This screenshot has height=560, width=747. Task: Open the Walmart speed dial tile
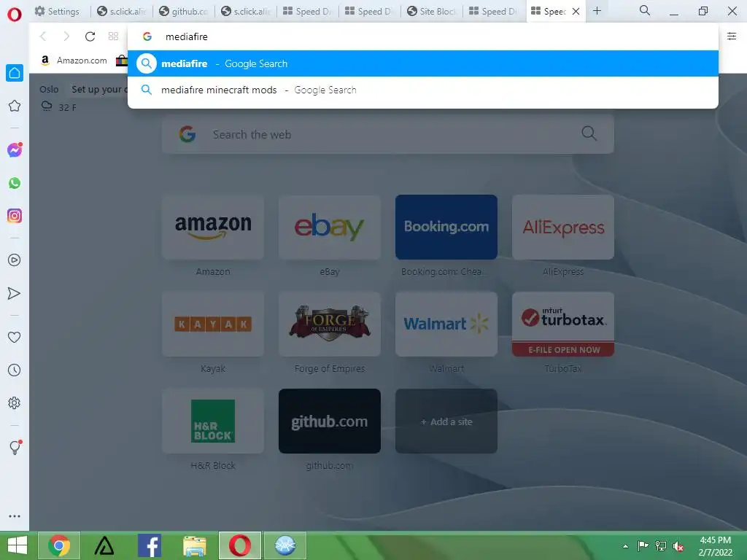coord(446,324)
